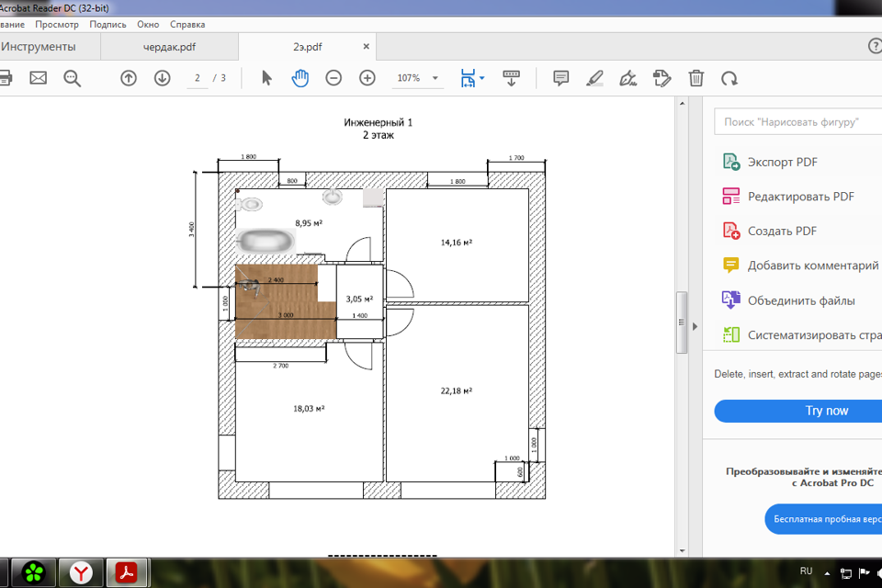
Task: Click the Create PDF icon in tools pane
Action: tap(731, 231)
